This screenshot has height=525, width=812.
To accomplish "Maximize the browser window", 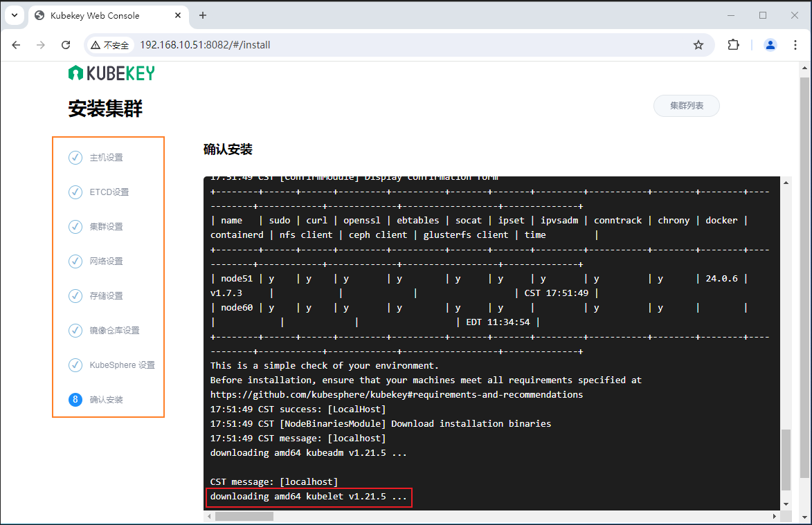I will tap(763, 15).
